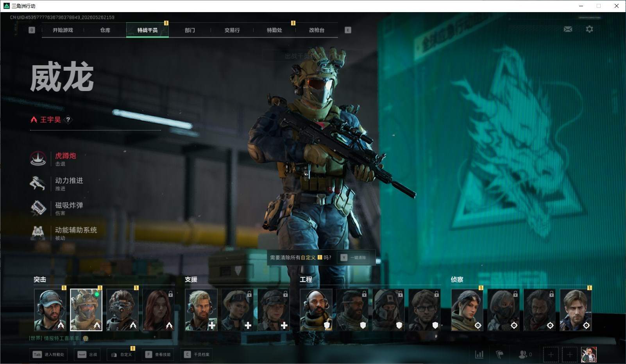626x364 pixels.
Task: Select the 动力推进 skill icon
Action: tap(38, 183)
